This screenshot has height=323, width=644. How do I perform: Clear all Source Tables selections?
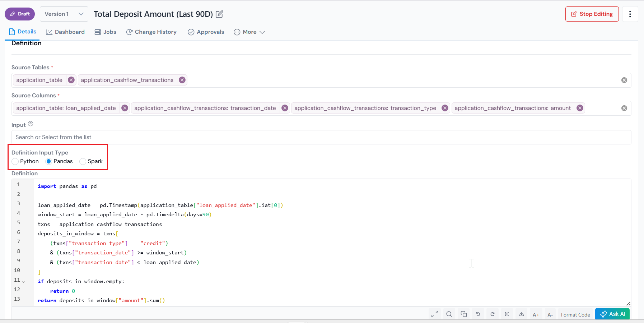click(624, 80)
